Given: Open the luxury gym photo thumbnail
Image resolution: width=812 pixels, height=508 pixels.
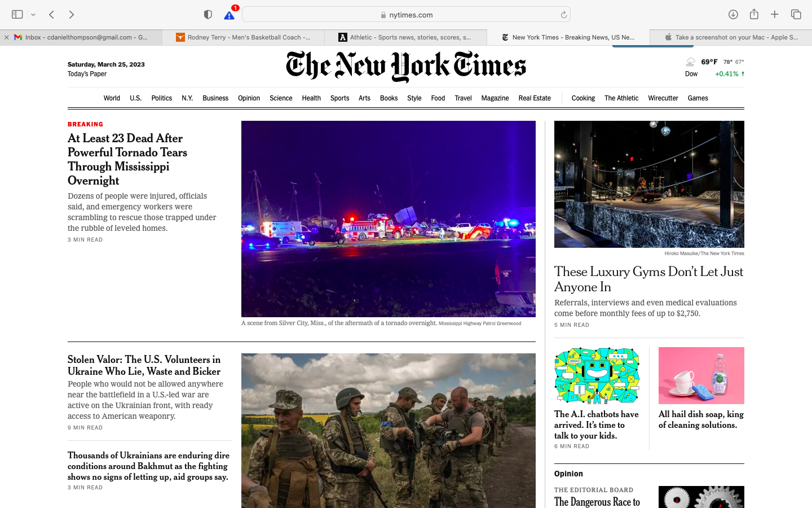Looking at the screenshot, I should (649, 184).
